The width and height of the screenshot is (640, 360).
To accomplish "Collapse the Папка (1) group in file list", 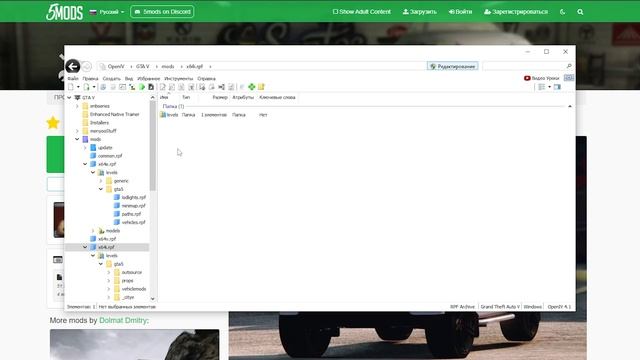I will coord(570,106).
